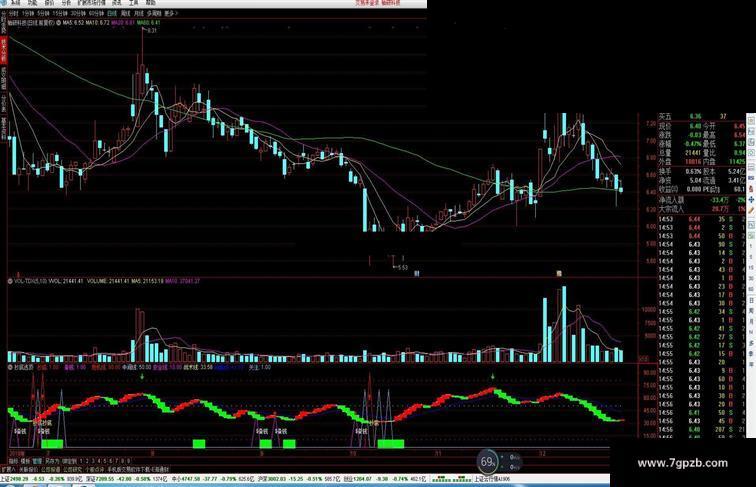This screenshot has width=756, height=487.
Task: Click the 换手 0.63% quote field
Action: pos(680,171)
